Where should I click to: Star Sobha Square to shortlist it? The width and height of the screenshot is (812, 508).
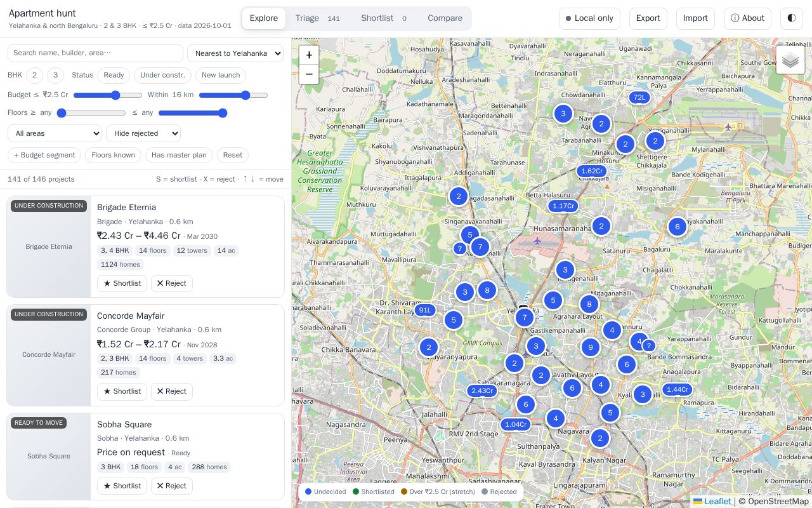point(122,486)
